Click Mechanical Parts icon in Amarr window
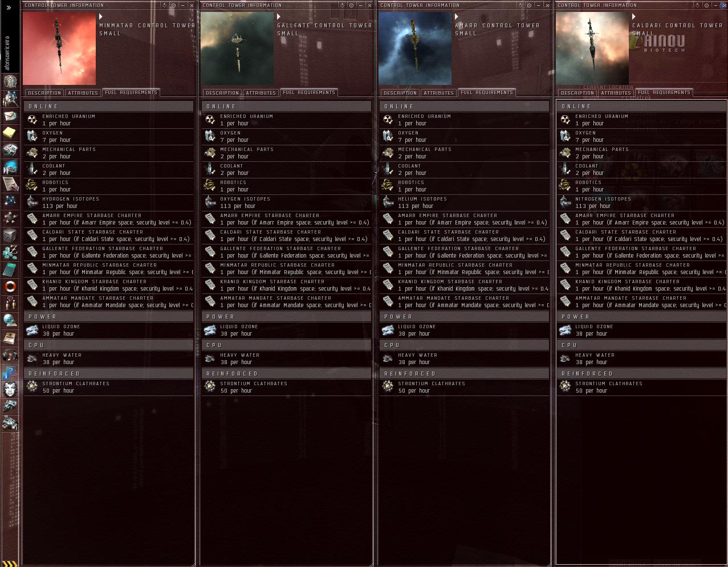This screenshot has width=728, height=567. 388,153
